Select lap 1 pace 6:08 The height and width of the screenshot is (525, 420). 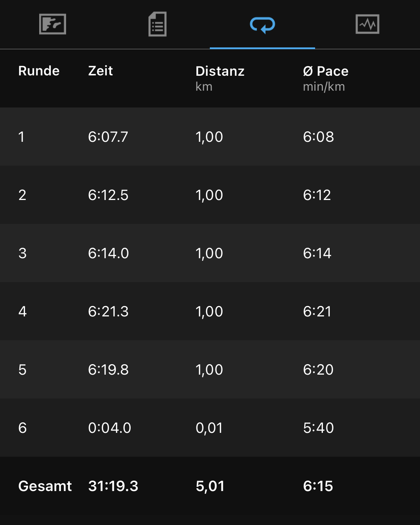[x=318, y=137]
